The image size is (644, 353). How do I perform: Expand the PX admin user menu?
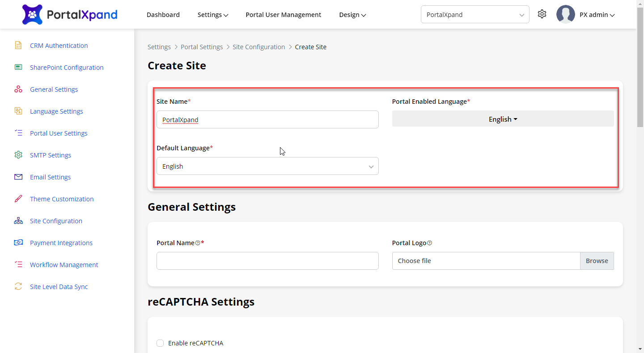(x=597, y=15)
